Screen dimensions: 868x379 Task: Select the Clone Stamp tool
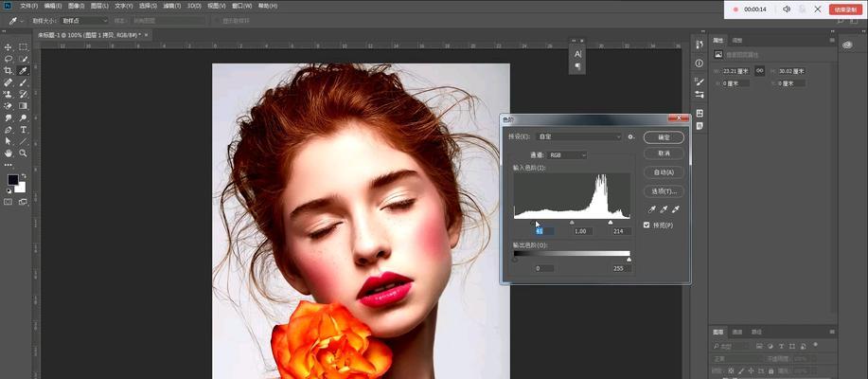tap(9, 94)
